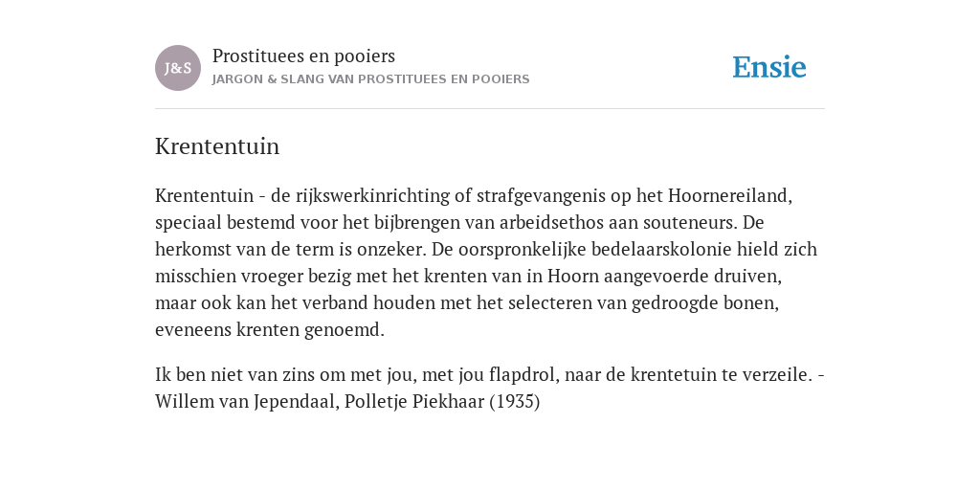Open the Ensie logo link

[x=769, y=67]
